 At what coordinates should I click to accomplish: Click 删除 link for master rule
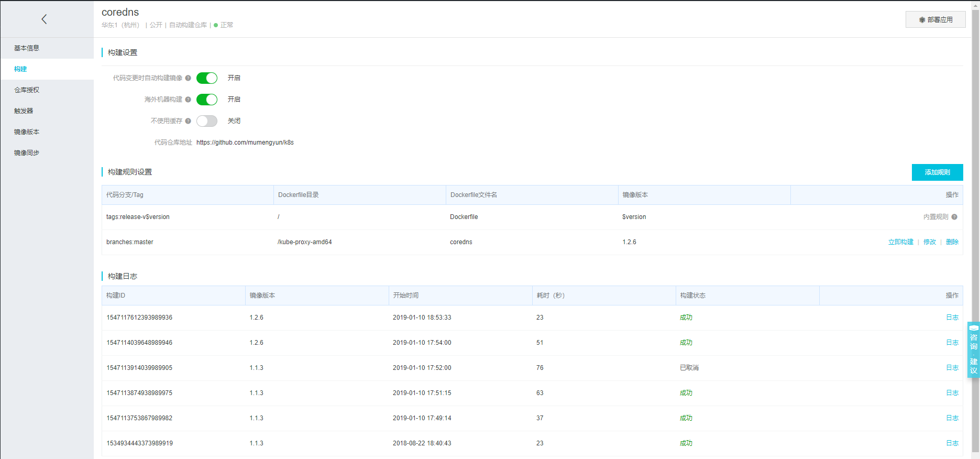952,242
